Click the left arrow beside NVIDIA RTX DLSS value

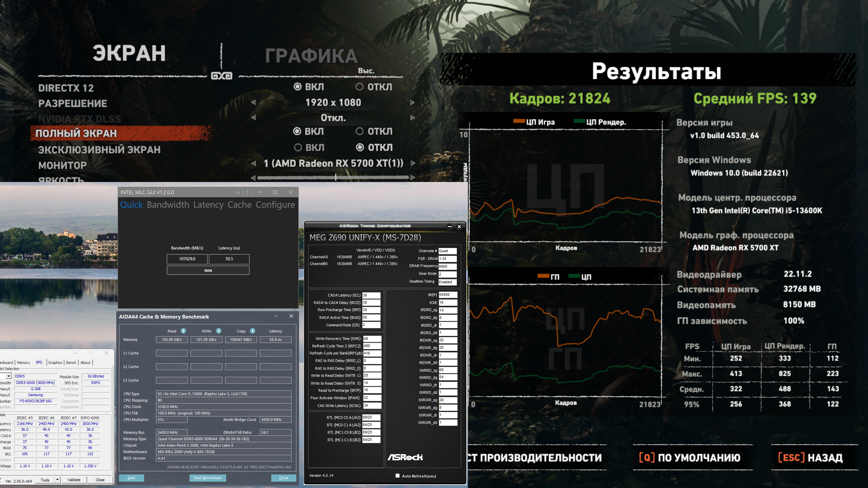point(253,118)
